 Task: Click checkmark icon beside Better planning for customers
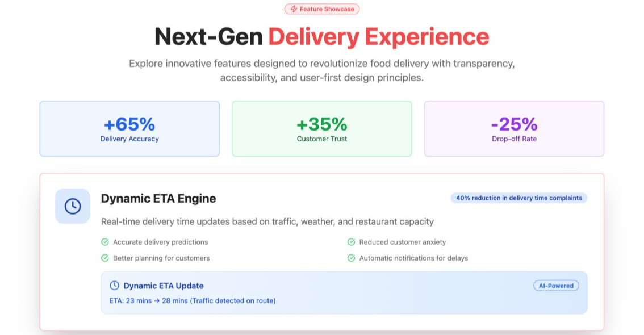(x=105, y=258)
